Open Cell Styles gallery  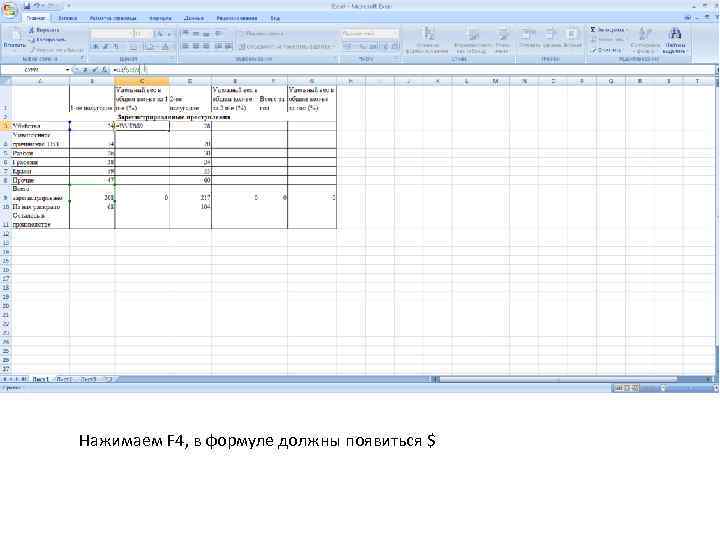coord(503,40)
